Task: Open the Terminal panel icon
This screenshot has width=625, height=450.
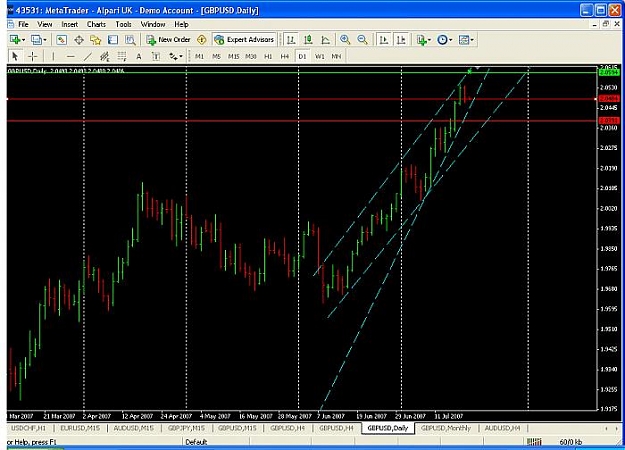Action: pos(113,40)
